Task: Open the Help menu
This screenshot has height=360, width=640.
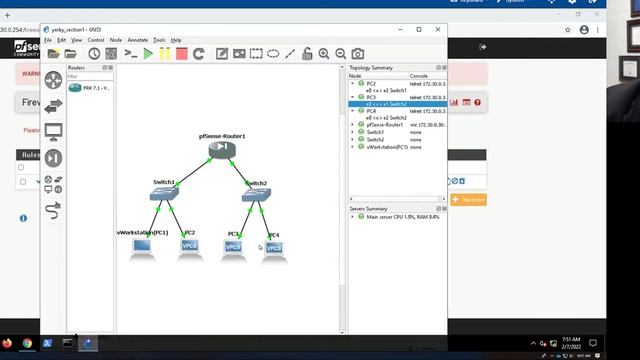Action: click(x=176, y=40)
